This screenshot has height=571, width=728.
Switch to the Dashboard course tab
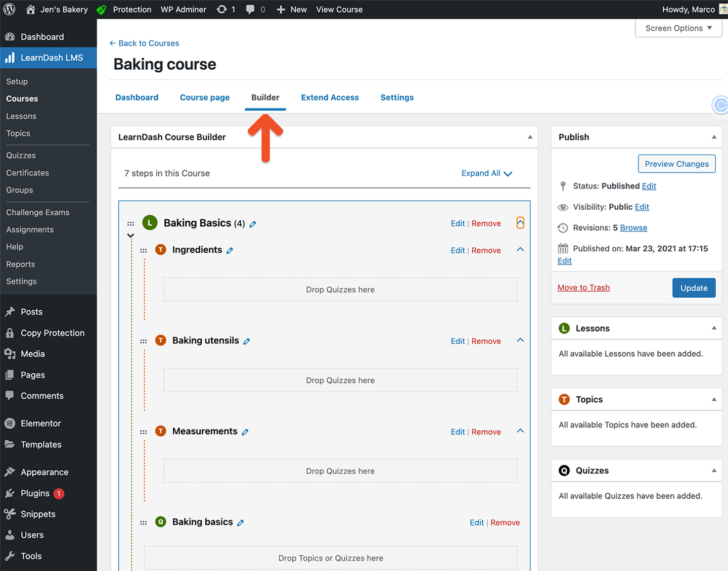[x=136, y=98]
